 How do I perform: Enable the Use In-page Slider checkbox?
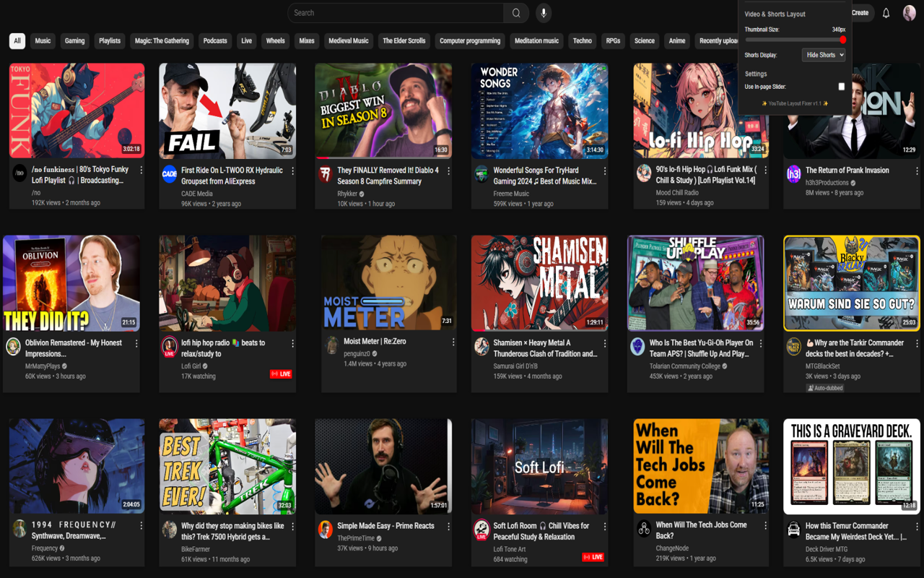coord(842,86)
